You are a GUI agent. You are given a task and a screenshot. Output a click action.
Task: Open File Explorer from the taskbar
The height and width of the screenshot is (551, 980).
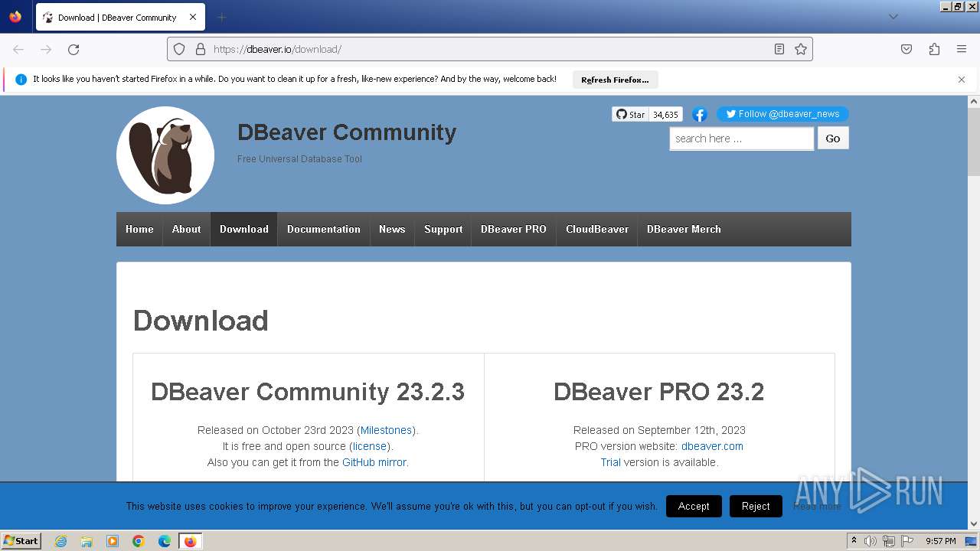click(x=87, y=541)
